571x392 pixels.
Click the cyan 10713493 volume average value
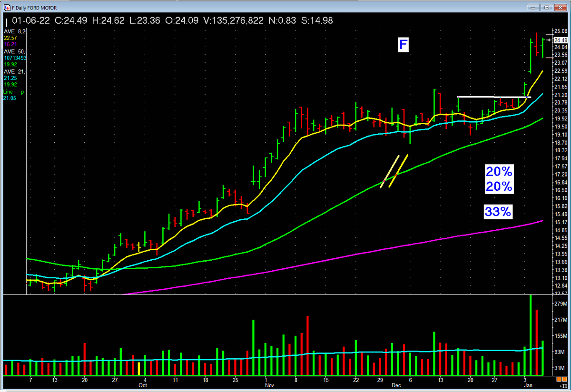click(14, 58)
